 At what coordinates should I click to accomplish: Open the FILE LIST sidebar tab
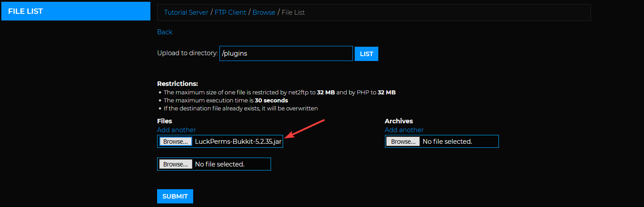[x=76, y=11]
